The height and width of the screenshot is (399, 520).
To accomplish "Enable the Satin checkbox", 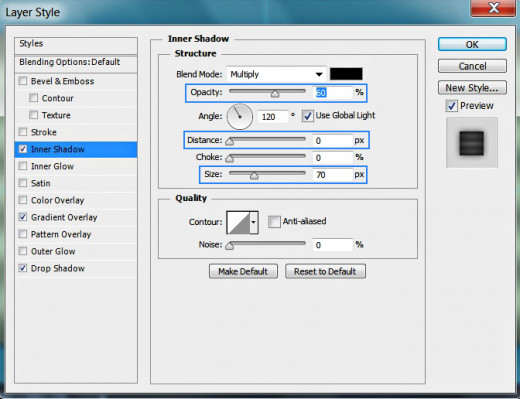I will click(23, 183).
